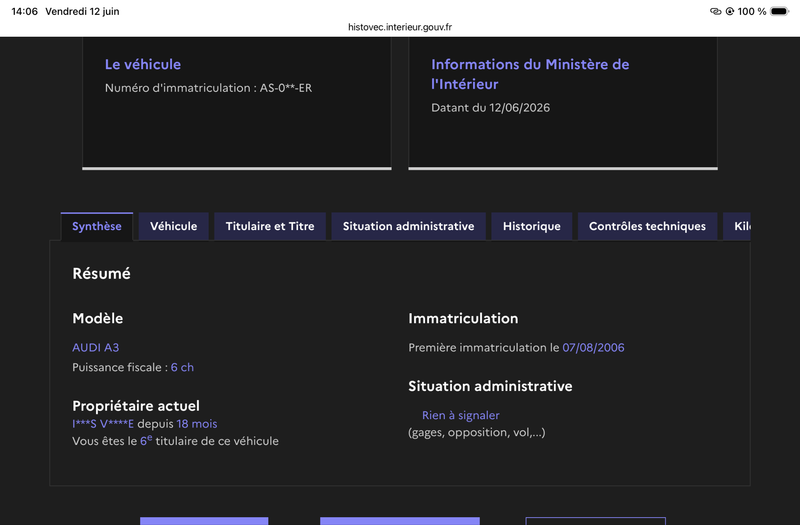Click the 18 mois duration value
This screenshot has width=800, height=525.
[x=197, y=424]
